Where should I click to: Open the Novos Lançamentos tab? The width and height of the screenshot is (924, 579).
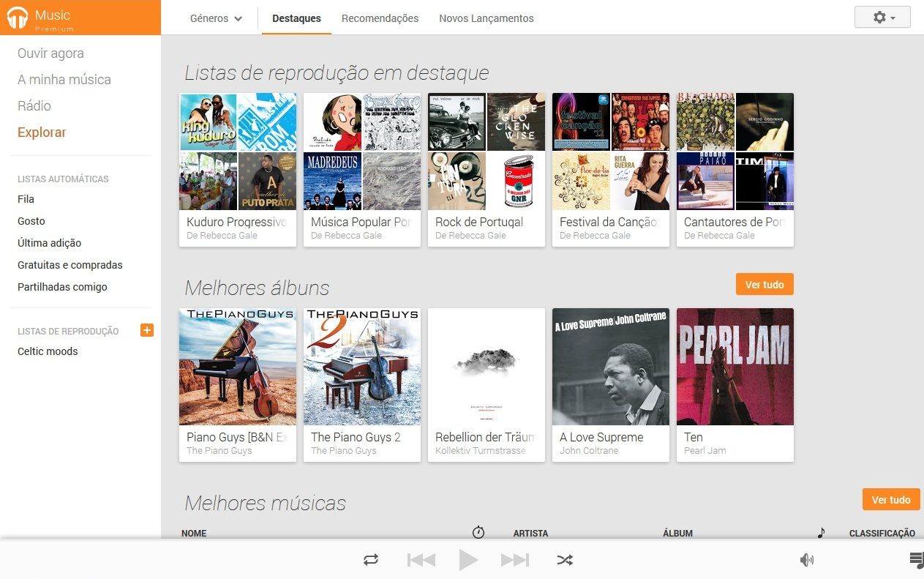click(x=487, y=18)
